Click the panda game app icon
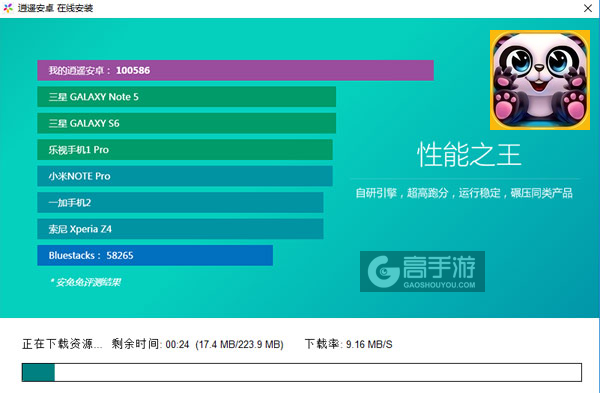Image resolution: width=600 pixels, height=393 pixels. [540, 80]
